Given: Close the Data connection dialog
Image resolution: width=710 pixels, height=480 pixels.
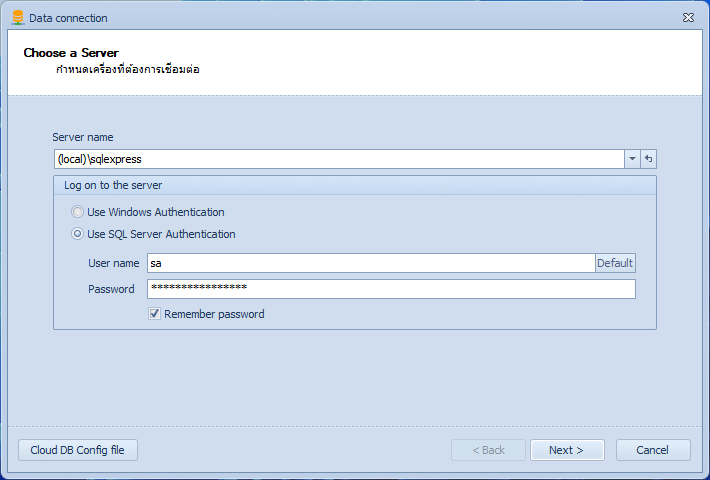Looking at the screenshot, I should coord(688,18).
